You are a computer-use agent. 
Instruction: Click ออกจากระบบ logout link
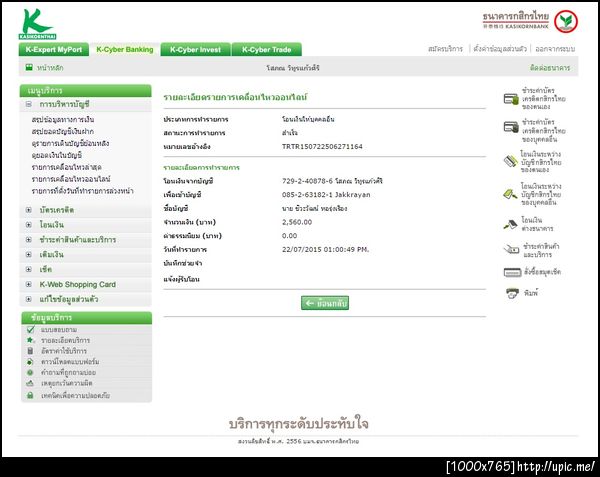click(555, 49)
